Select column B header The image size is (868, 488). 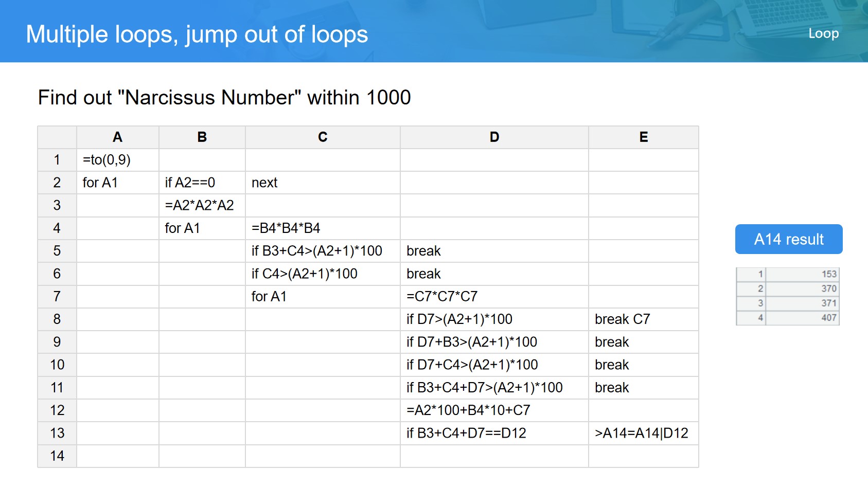pyautogui.click(x=202, y=137)
